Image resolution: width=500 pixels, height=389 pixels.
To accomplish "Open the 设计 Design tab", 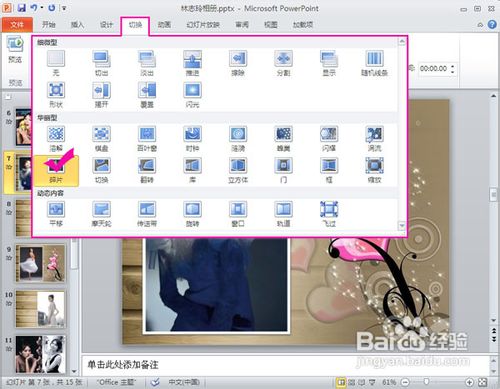I will (106, 25).
